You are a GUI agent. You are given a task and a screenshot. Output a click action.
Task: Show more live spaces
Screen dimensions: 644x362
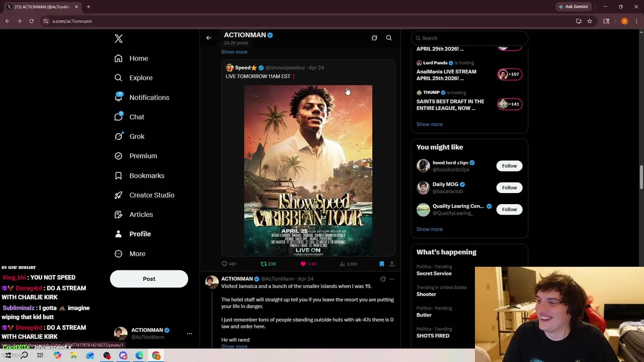[x=429, y=124]
